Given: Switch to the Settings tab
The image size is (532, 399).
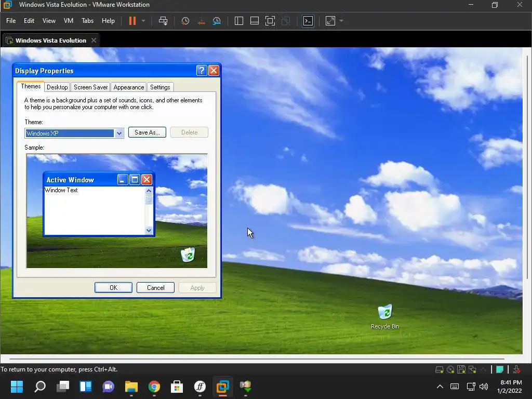Looking at the screenshot, I should 160,87.
